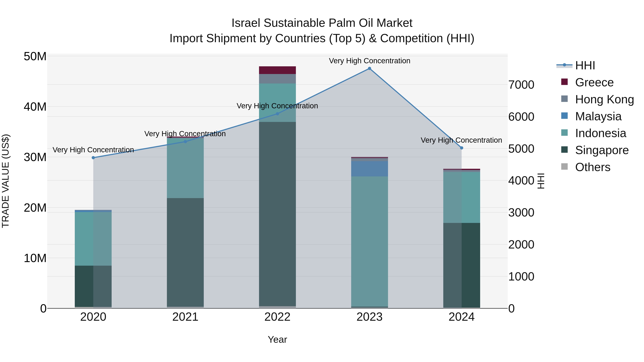
Task: Click the 2020 x-axis year label
Action: point(93,317)
